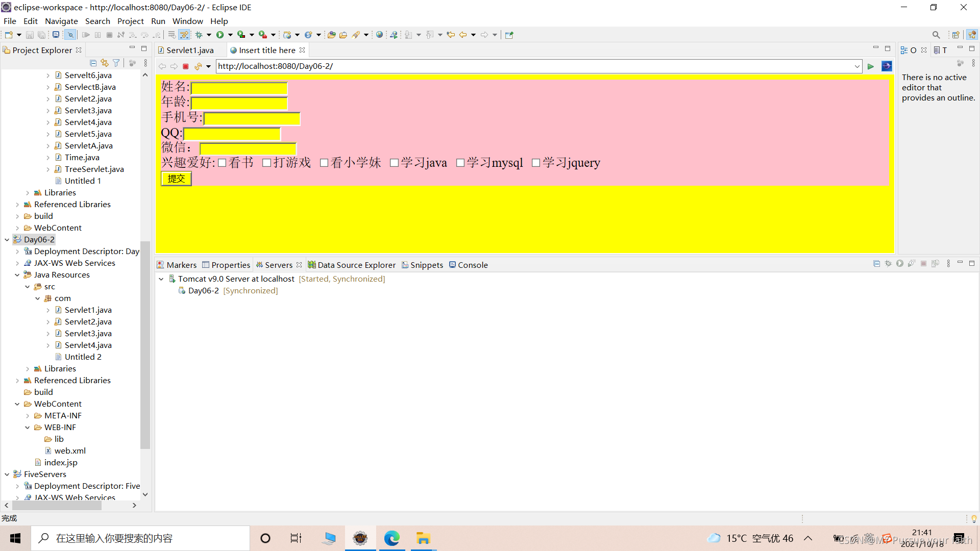This screenshot has height=551, width=980.
Task: Click the green Go arrow beside URL
Action: click(x=871, y=66)
